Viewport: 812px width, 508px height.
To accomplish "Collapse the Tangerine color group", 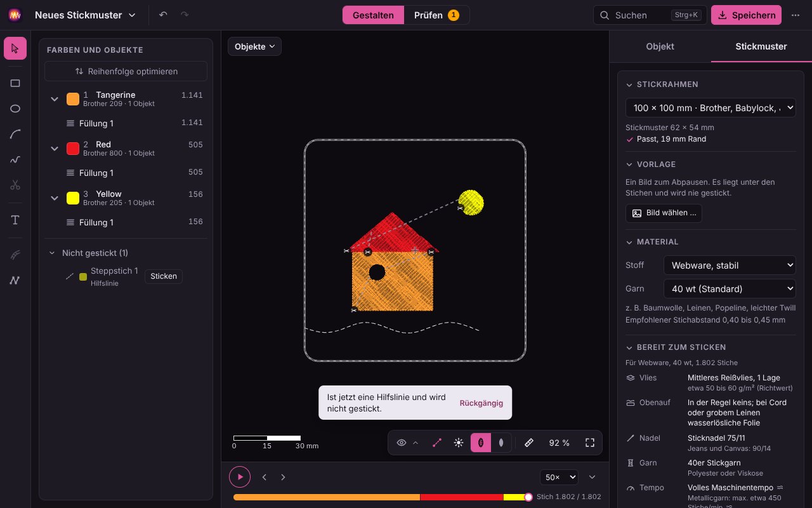I will pyautogui.click(x=55, y=99).
